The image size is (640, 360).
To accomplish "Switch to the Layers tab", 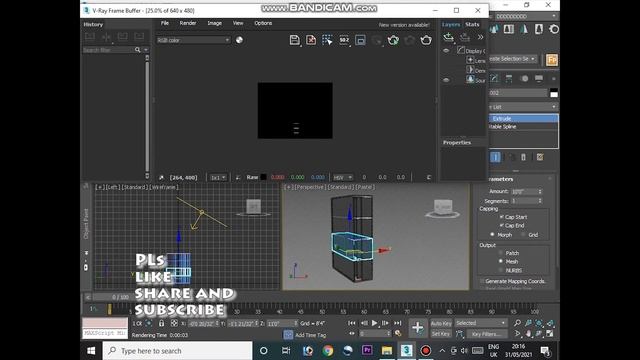I will point(451,24).
